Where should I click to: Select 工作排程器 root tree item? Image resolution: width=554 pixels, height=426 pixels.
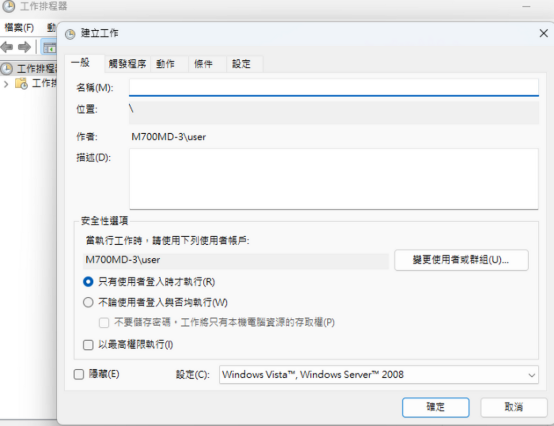(x=28, y=69)
